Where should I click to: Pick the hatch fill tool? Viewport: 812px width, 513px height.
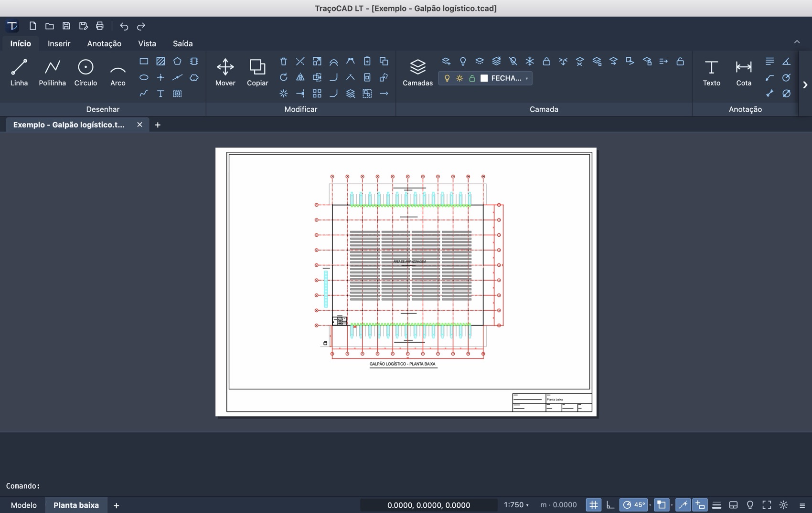click(160, 61)
